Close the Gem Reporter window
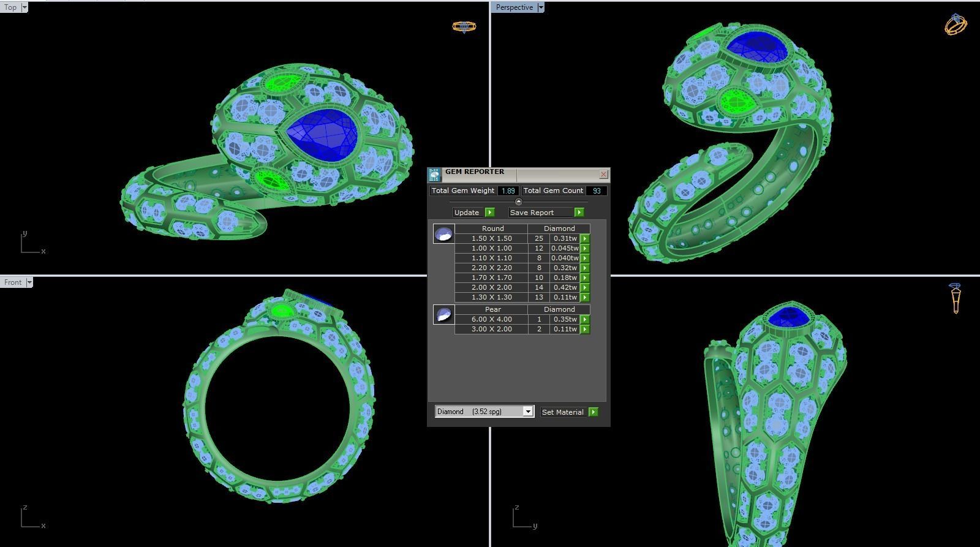The image size is (980, 547). (603, 174)
